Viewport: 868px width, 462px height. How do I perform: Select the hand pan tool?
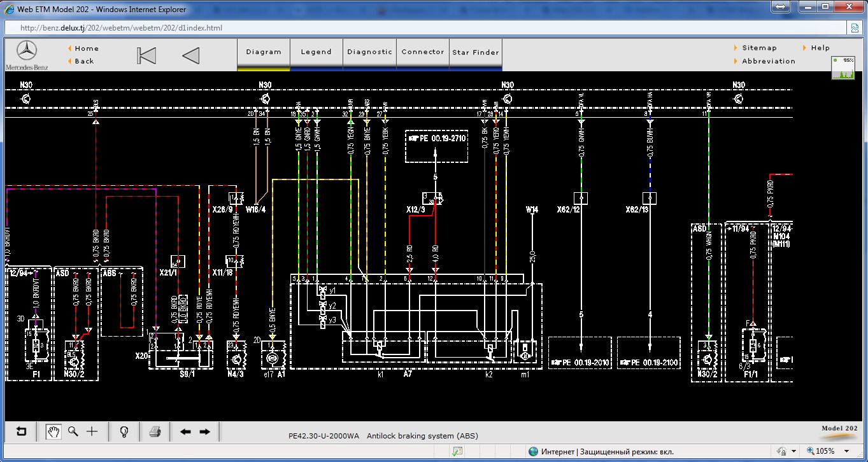(x=54, y=431)
